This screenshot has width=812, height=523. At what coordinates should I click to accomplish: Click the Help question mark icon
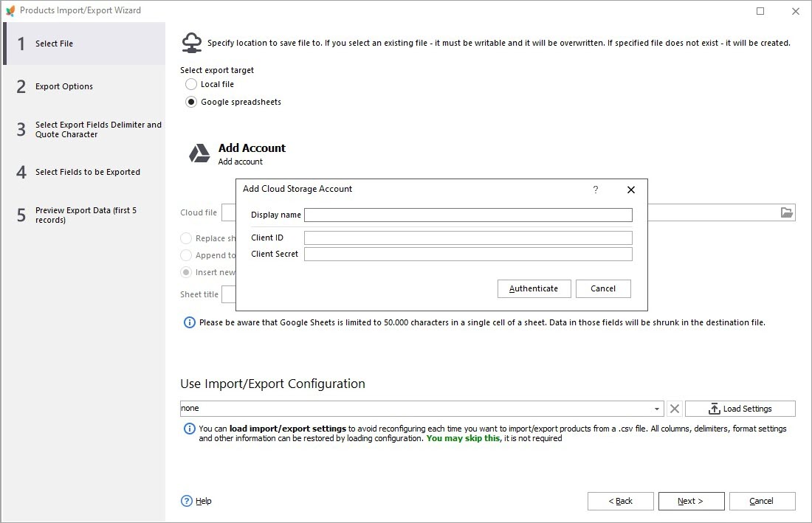click(x=187, y=501)
